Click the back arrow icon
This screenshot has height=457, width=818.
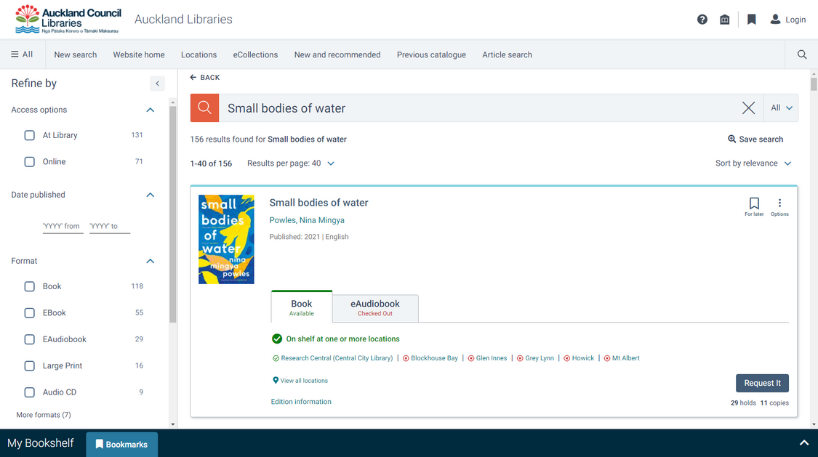click(193, 77)
